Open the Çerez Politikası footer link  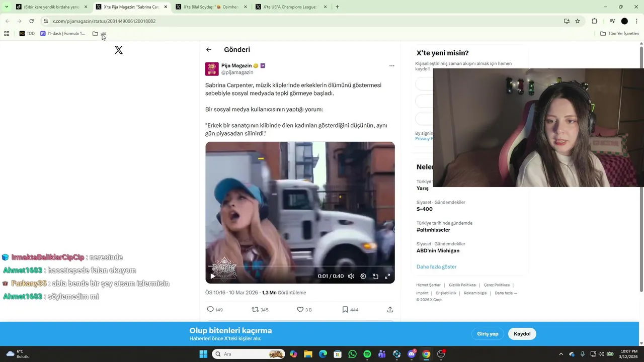497,285
